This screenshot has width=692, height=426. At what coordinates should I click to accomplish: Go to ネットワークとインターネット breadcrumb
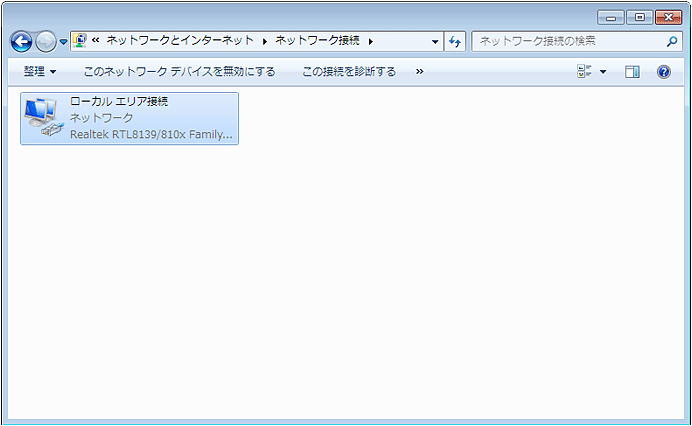180,41
